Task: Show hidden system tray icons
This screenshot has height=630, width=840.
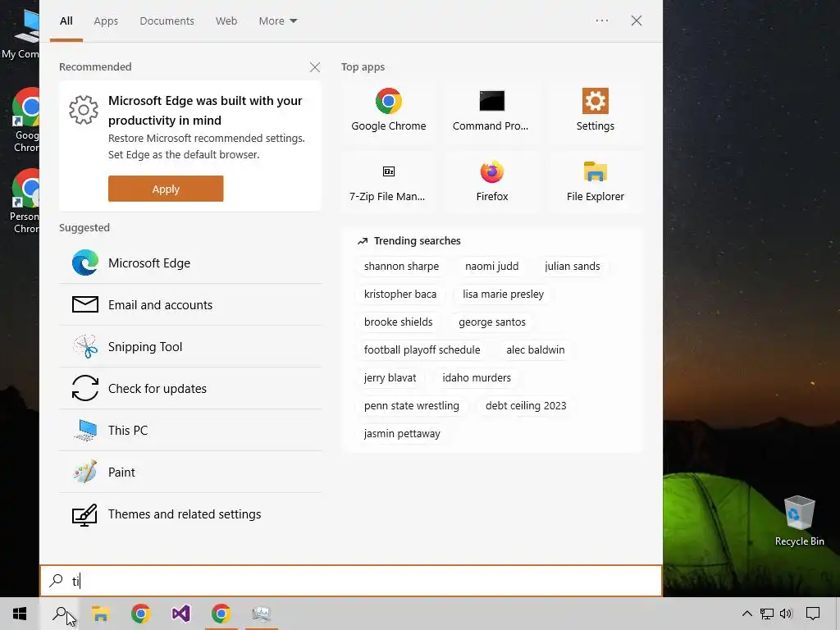Action: click(746, 614)
